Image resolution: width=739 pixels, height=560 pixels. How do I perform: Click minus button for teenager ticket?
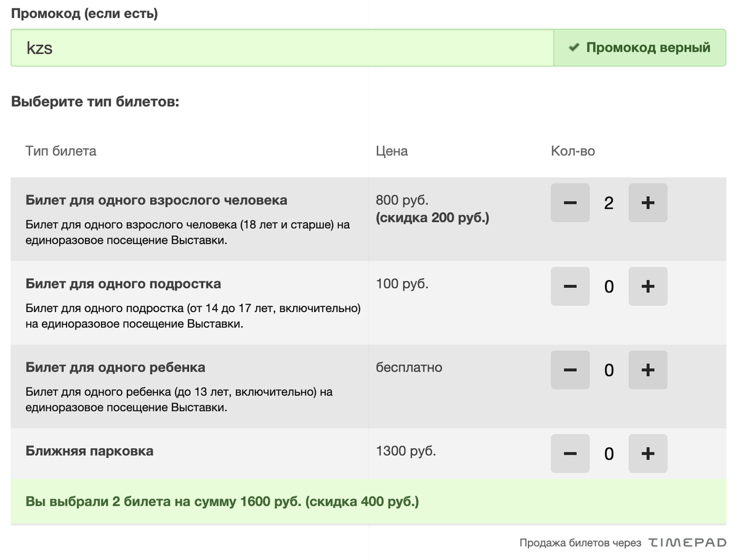click(x=570, y=286)
